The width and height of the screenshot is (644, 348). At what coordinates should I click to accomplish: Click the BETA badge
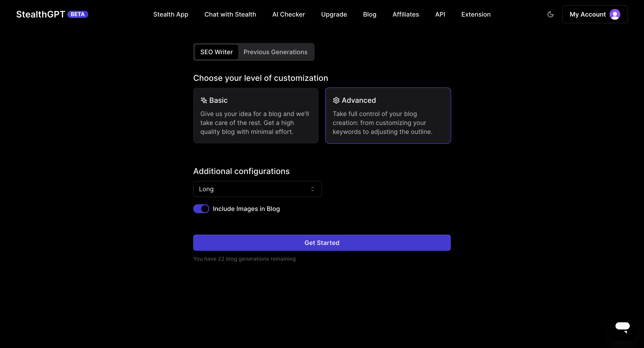(78, 14)
